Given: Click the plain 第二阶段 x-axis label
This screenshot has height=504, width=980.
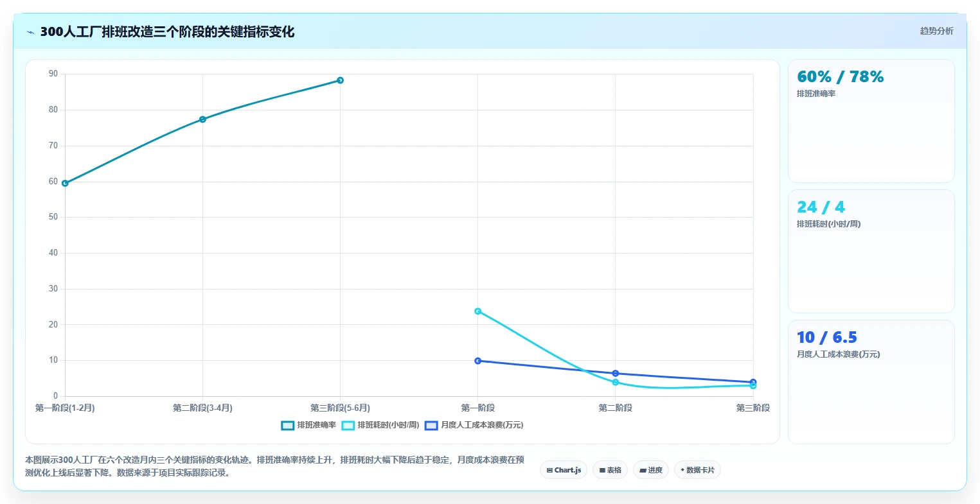Looking at the screenshot, I should pyautogui.click(x=616, y=408).
